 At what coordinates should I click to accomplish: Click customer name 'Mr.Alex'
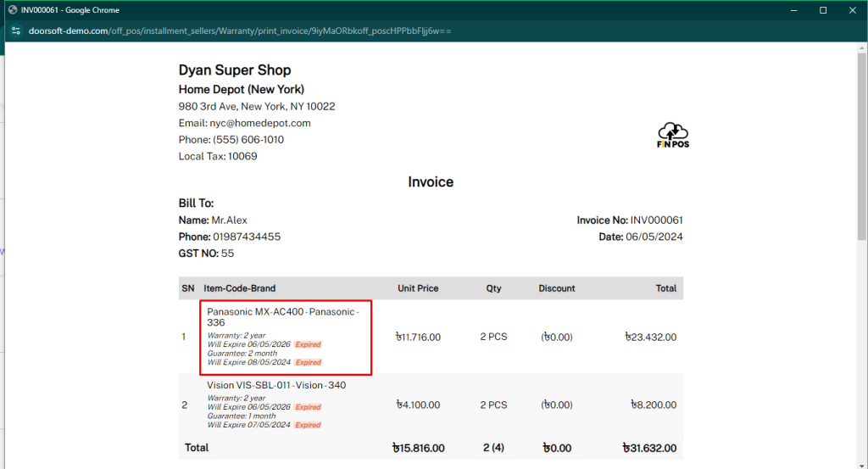click(229, 220)
